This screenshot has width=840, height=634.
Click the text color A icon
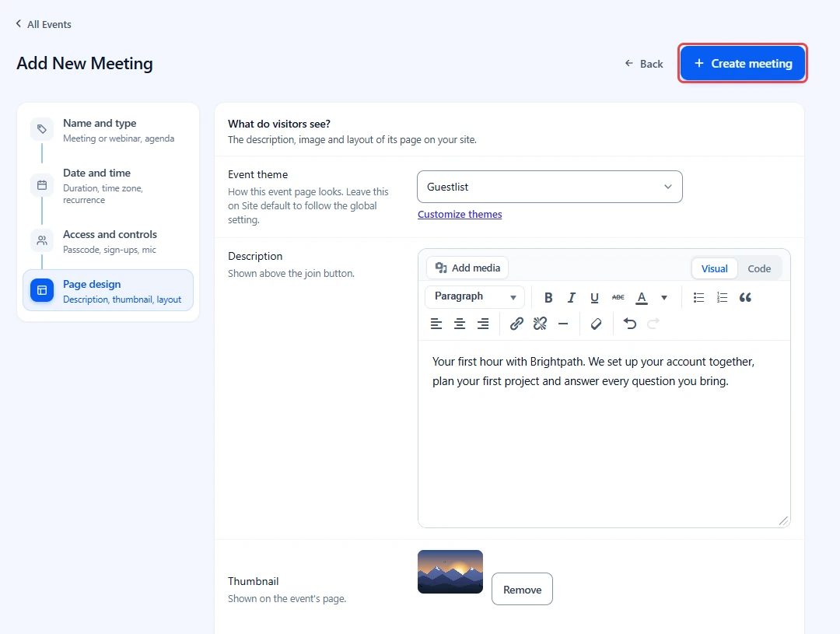click(641, 297)
